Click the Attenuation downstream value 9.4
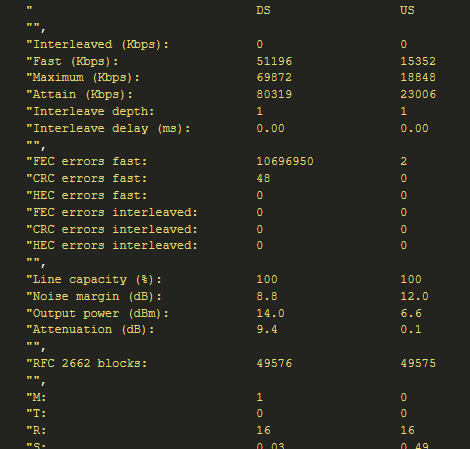 267,330
